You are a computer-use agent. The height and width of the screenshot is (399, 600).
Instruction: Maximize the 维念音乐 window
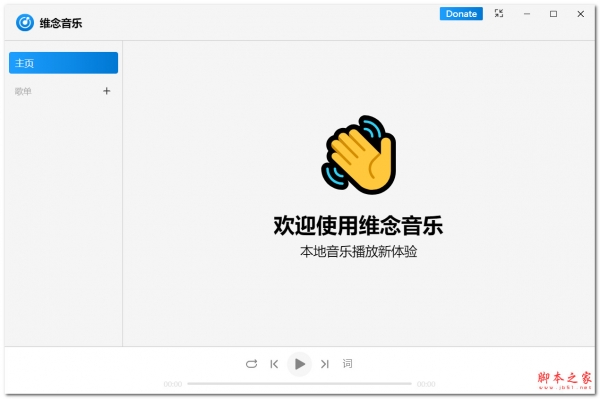(553, 14)
